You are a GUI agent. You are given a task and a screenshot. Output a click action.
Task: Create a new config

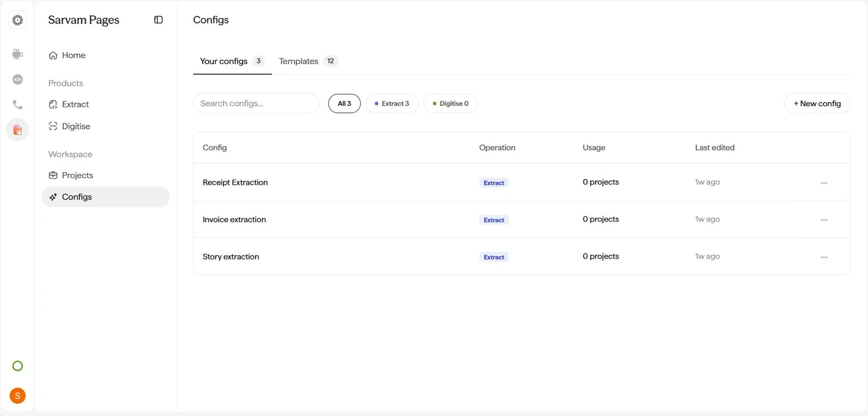click(817, 103)
